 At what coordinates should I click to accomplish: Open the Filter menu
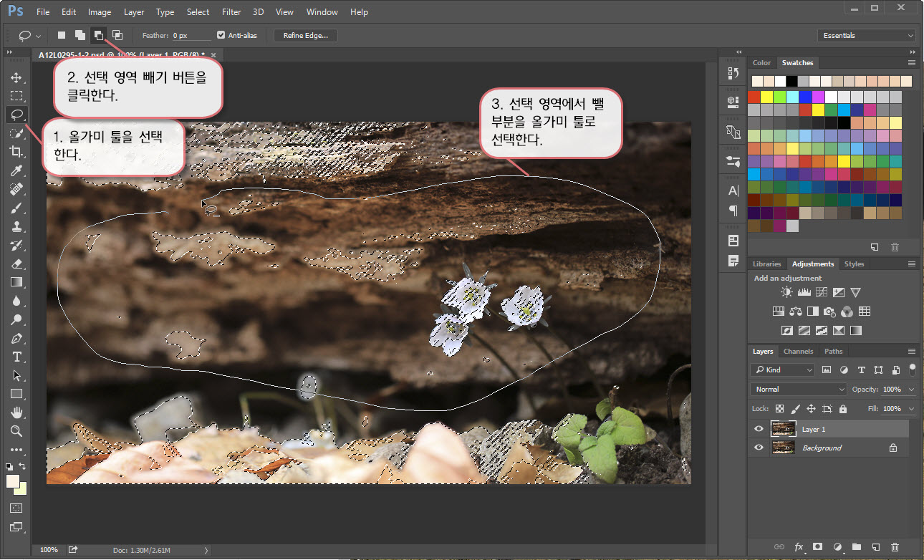[231, 12]
